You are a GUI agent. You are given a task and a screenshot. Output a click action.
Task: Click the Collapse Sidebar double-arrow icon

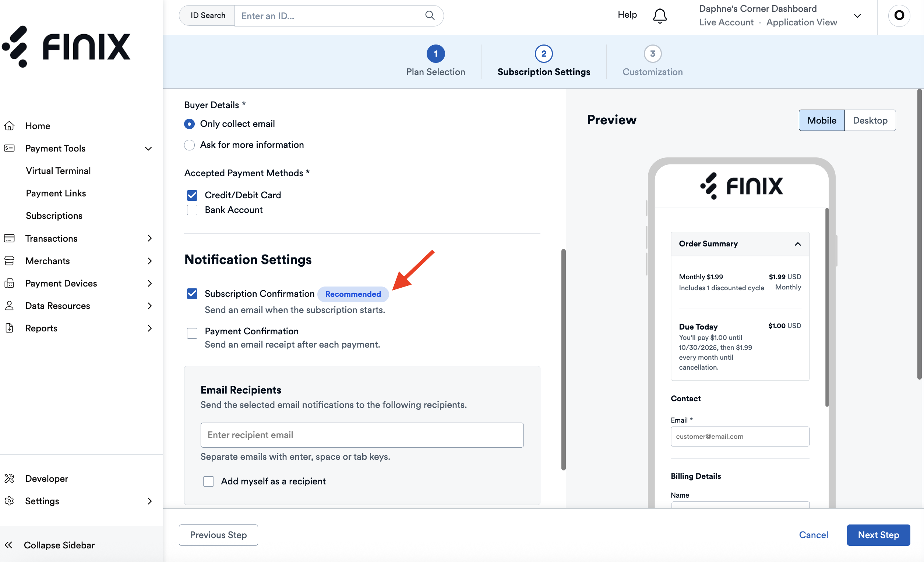(x=8, y=545)
